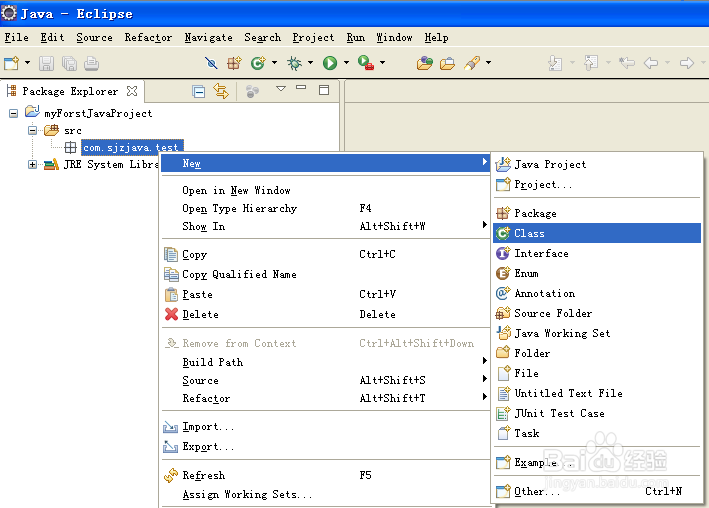This screenshot has height=508, width=709.
Task: Click the Previous Annotation toolbar icon
Action: [x=591, y=63]
